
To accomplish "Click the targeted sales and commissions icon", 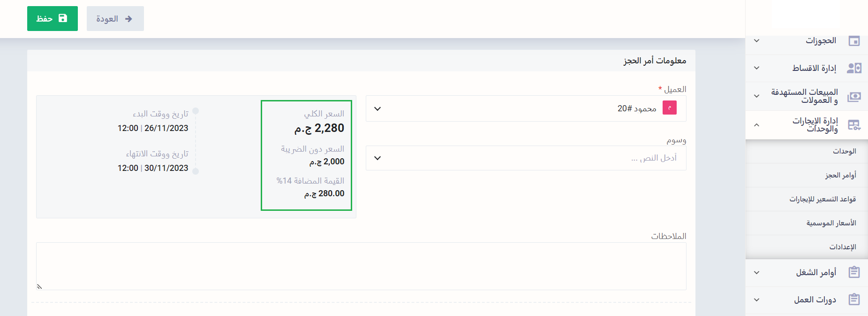I will [x=854, y=97].
